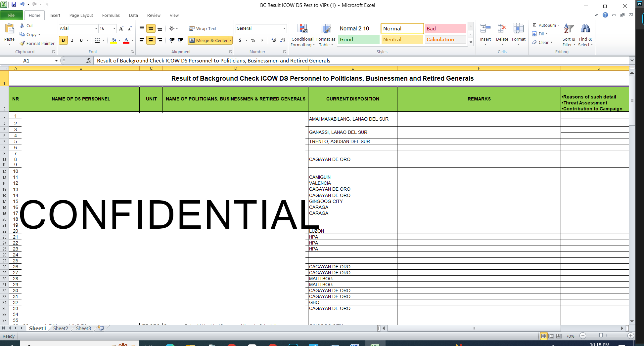Click the Insert Function fx icon
644x346 pixels.
89,60
